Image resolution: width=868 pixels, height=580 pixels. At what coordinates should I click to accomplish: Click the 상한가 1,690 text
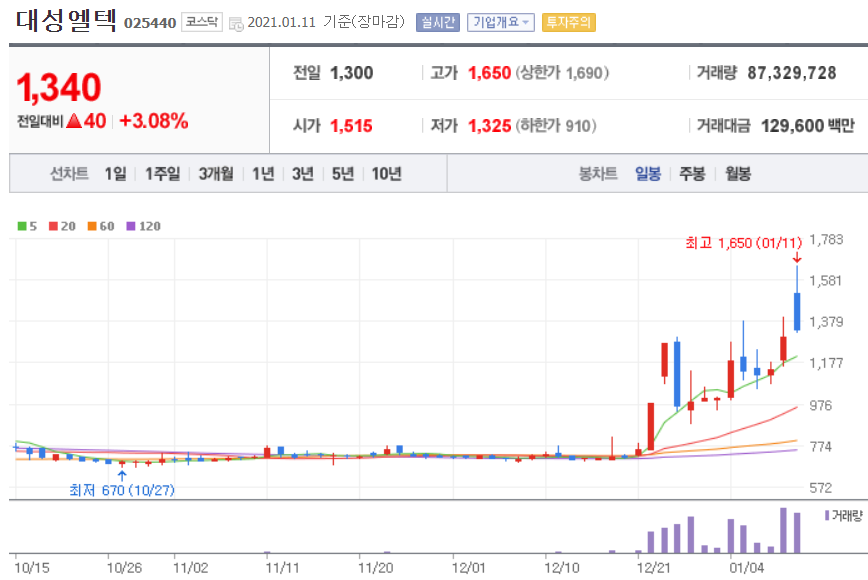pyautogui.click(x=562, y=72)
